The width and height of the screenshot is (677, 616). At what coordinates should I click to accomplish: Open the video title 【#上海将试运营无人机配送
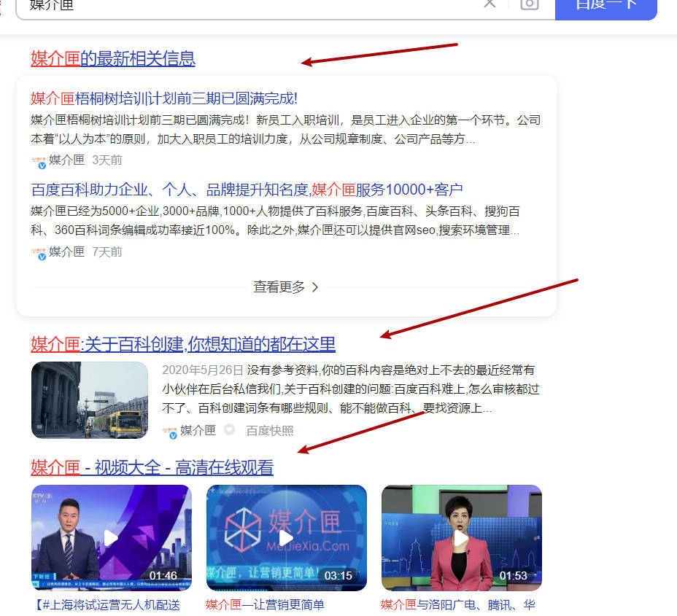pos(107,605)
